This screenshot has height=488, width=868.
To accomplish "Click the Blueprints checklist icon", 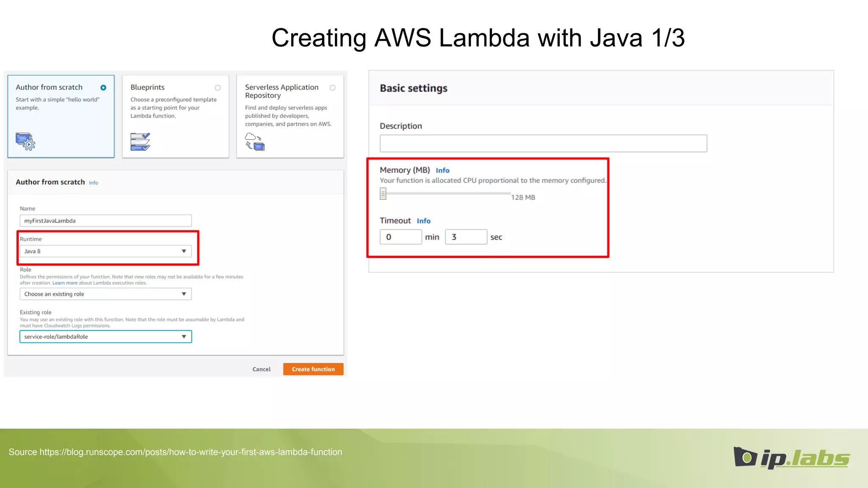I will coord(140,142).
